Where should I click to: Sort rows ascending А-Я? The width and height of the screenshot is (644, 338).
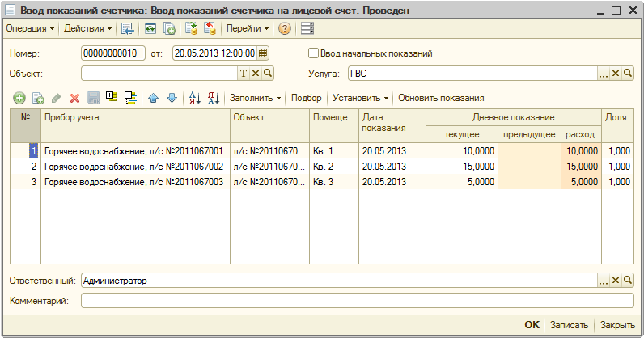(195, 98)
